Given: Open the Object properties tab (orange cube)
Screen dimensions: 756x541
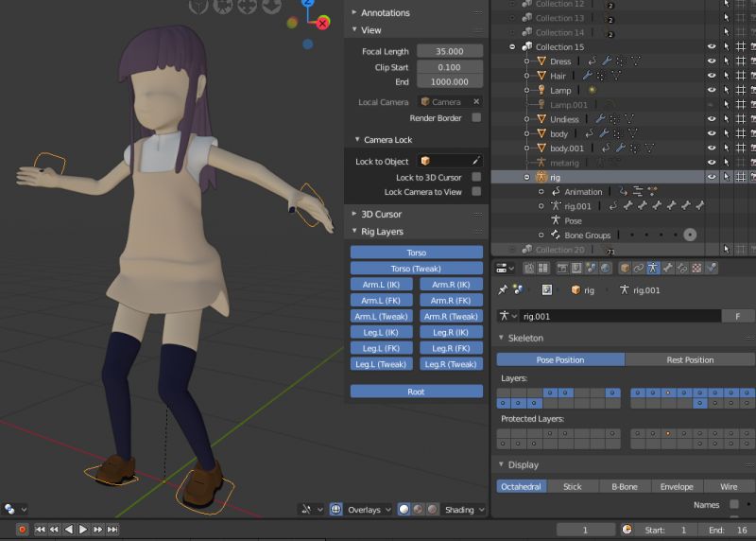Looking at the screenshot, I should (x=625, y=268).
